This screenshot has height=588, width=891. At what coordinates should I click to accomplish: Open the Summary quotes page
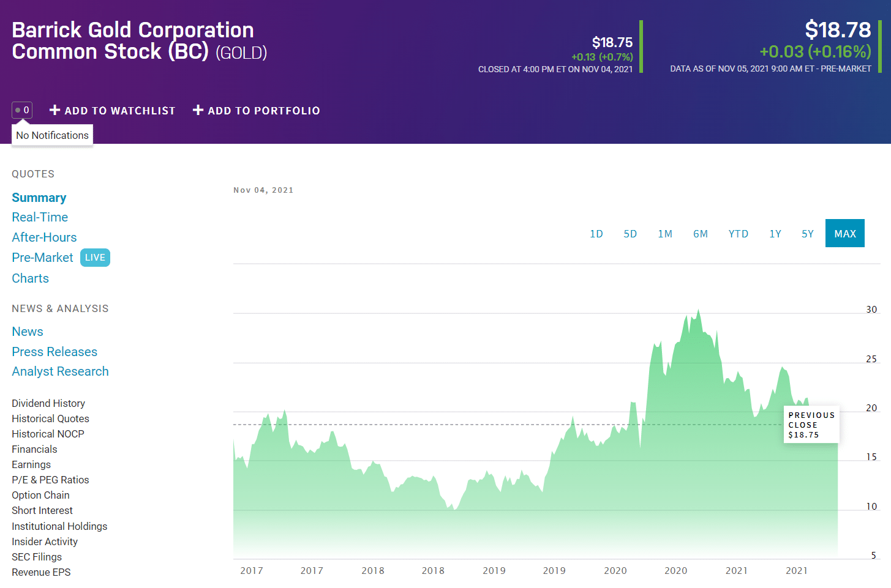(x=39, y=198)
